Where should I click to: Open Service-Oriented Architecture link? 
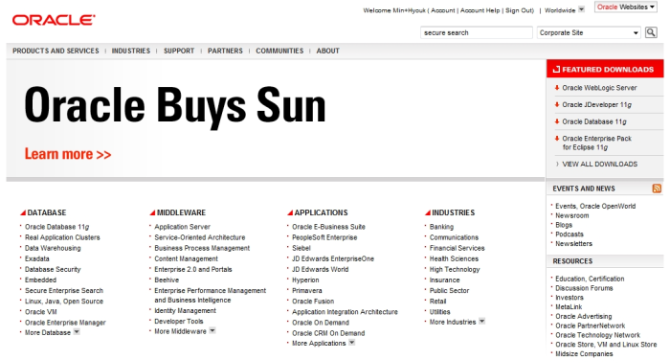[x=200, y=237]
